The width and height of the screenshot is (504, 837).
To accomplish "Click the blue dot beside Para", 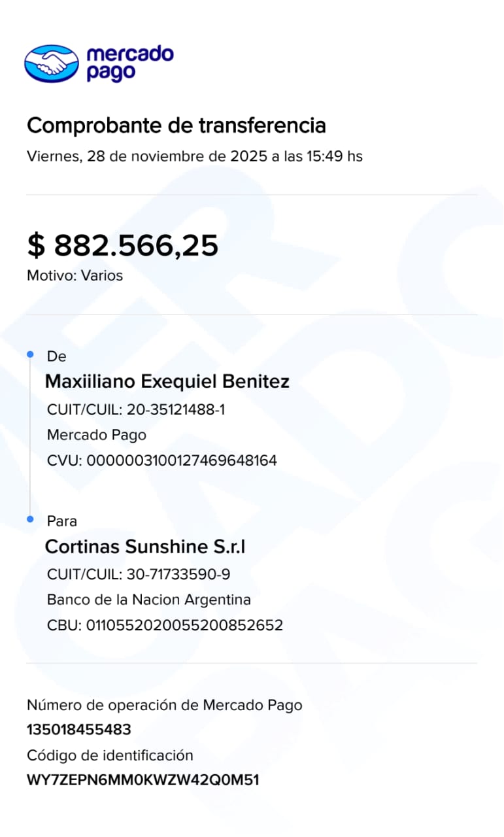I will pyautogui.click(x=30, y=519).
